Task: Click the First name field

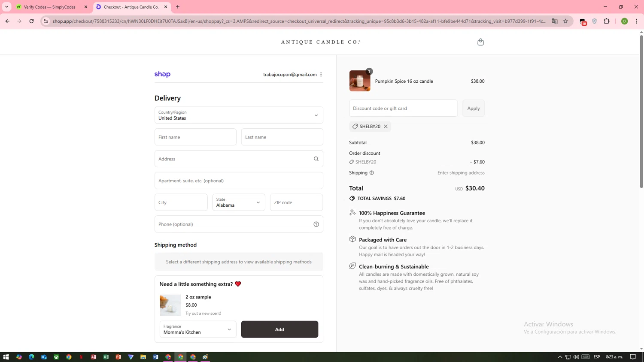Action: (x=195, y=137)
